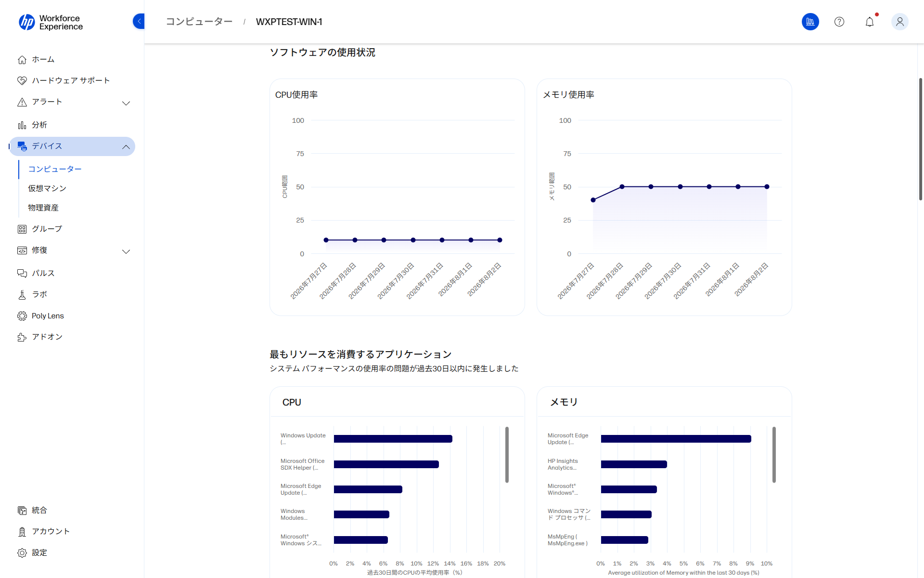Click the Windows Update CPU bar
Screen dimensions: 924x578
(x=393, y=439)
